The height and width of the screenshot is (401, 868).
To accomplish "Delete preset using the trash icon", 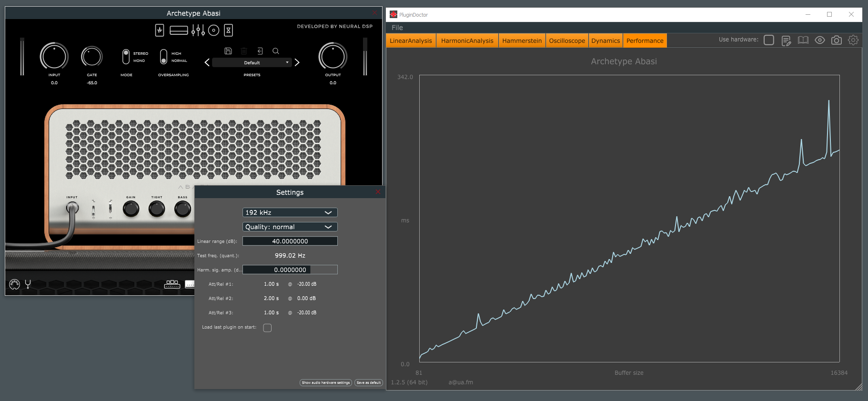I will (244, 51).
